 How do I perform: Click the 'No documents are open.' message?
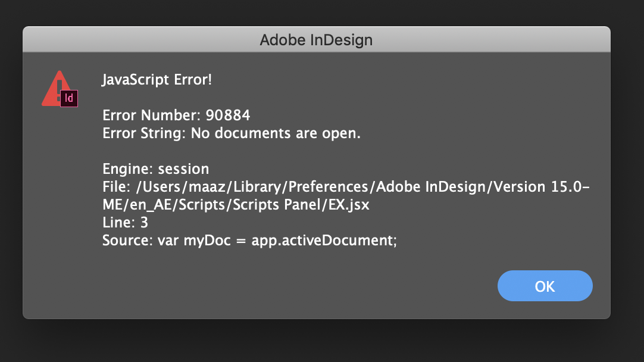[276, 133]
